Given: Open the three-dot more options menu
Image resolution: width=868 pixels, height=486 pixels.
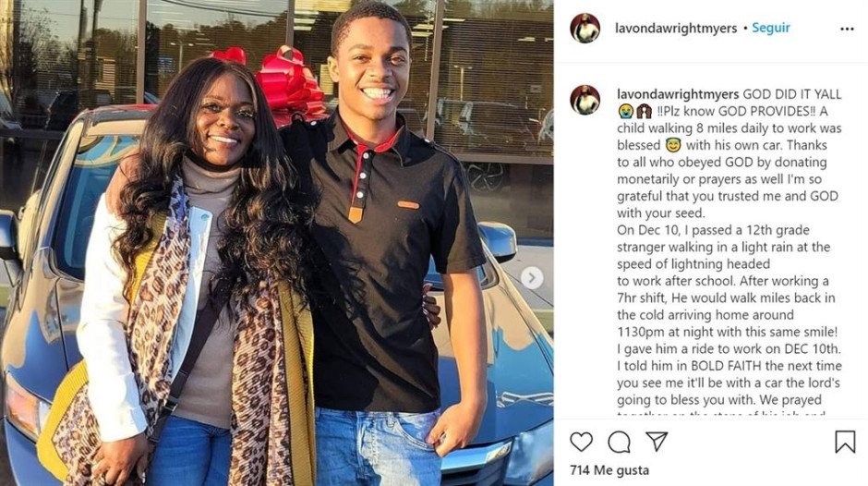Looking at the screenshot, I should [x=847, y=29].
